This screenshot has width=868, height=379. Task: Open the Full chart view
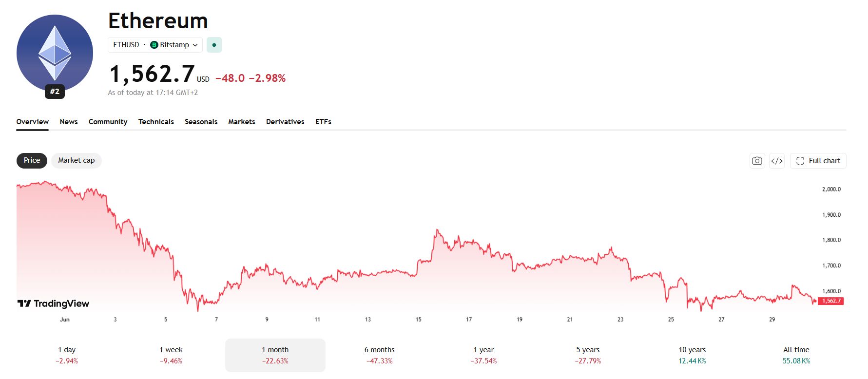tap(818, 161)
